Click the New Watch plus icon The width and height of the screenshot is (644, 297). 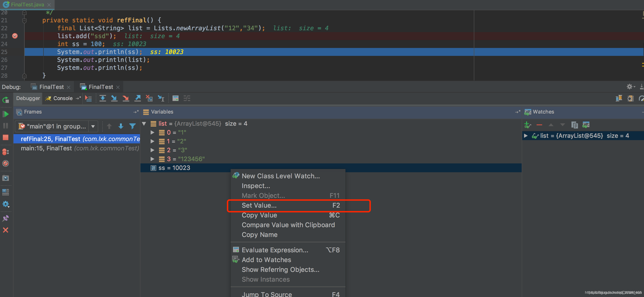(528, 125)
